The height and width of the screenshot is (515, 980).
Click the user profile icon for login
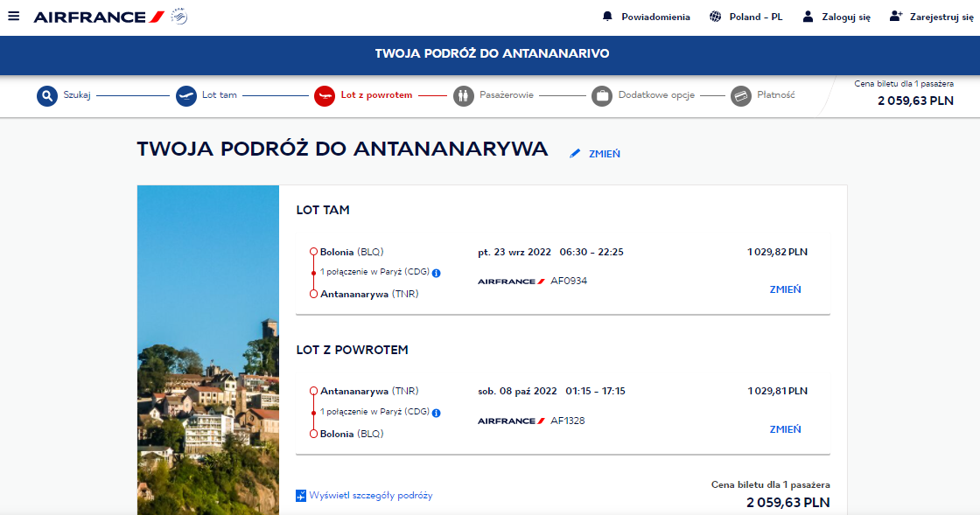(808, 17)
